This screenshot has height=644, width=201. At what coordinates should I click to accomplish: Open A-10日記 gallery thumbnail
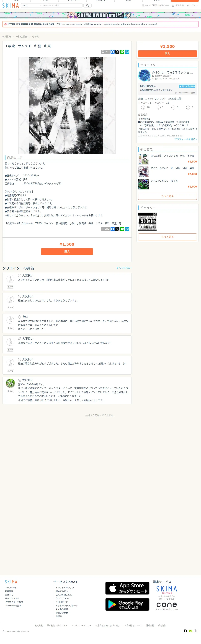(x=147, y=222)
